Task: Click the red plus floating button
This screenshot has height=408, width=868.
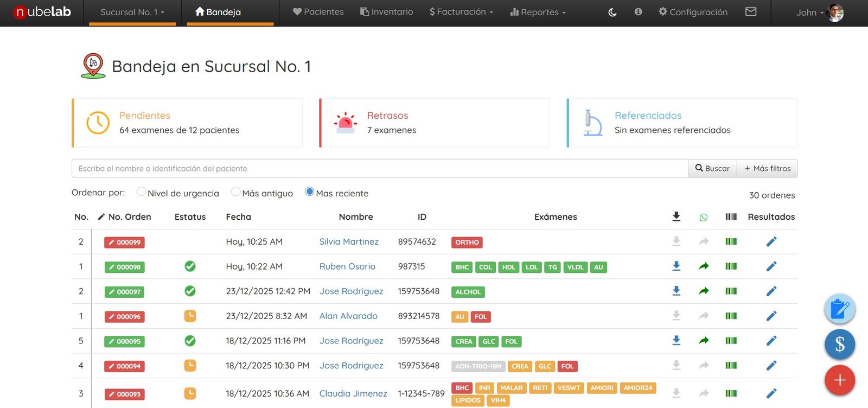Action: pyautogui.click(x=839, y=380)
